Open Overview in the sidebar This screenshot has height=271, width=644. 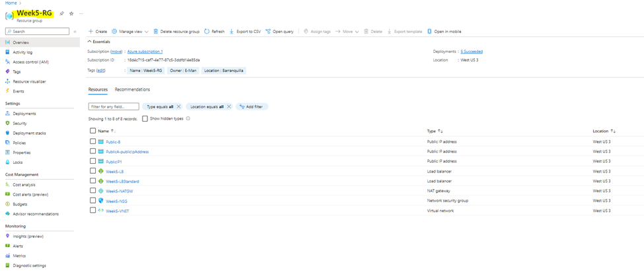click(40, 42)
